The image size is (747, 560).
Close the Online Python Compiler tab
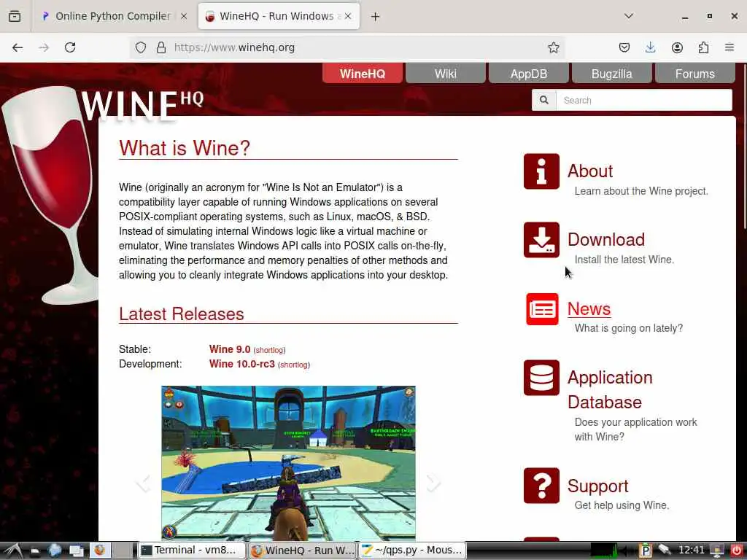(183, 16)
